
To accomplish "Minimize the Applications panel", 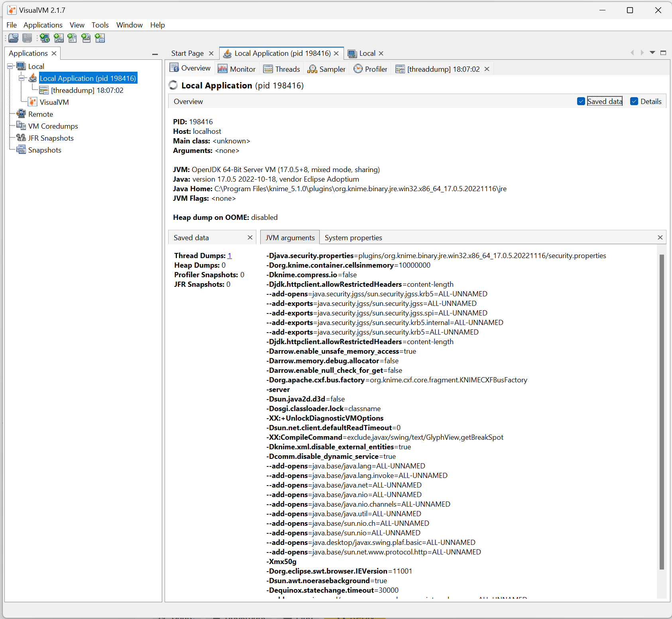I will pos(155,54).
